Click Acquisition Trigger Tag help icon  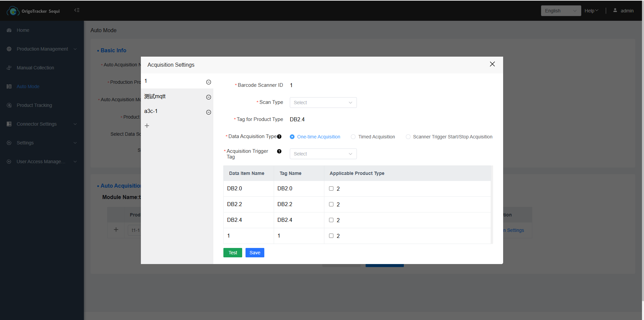tap(279, 151)
